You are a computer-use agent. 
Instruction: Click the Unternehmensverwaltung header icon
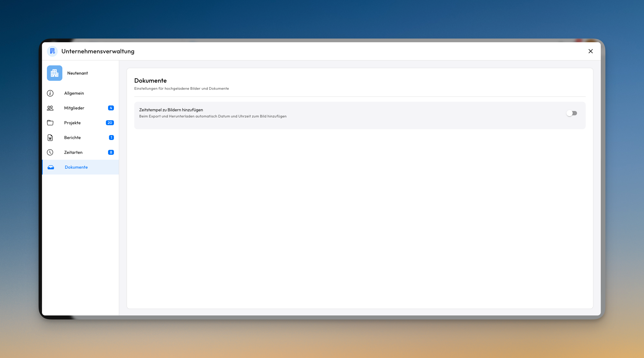coord(52,51)
